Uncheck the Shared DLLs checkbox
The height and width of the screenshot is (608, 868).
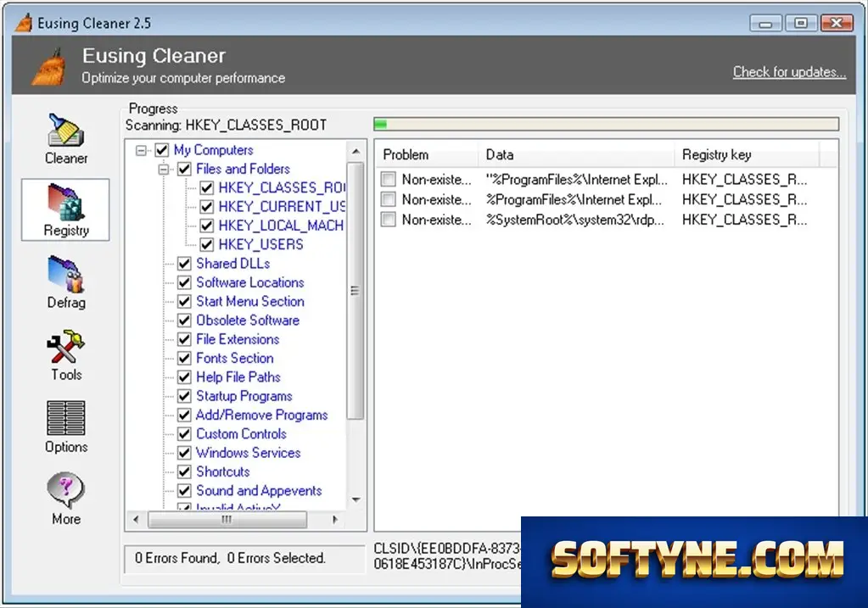[184, 264]
